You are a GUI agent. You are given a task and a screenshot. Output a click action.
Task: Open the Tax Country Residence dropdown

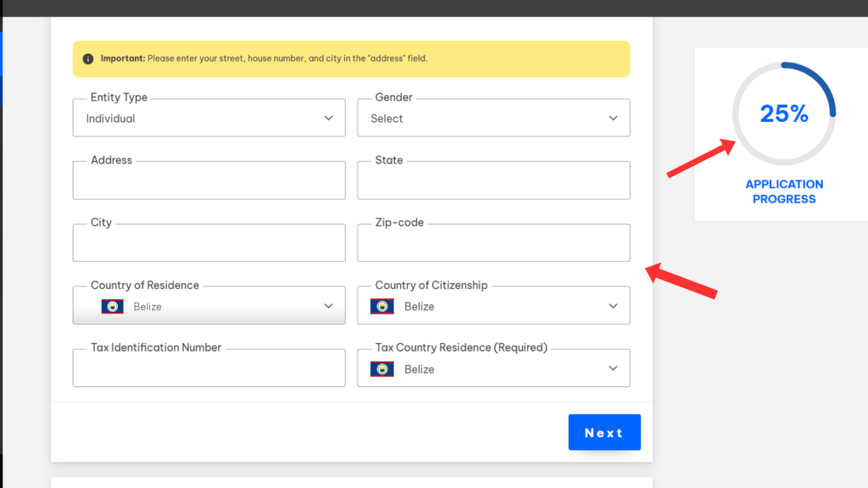coord(493,369)
